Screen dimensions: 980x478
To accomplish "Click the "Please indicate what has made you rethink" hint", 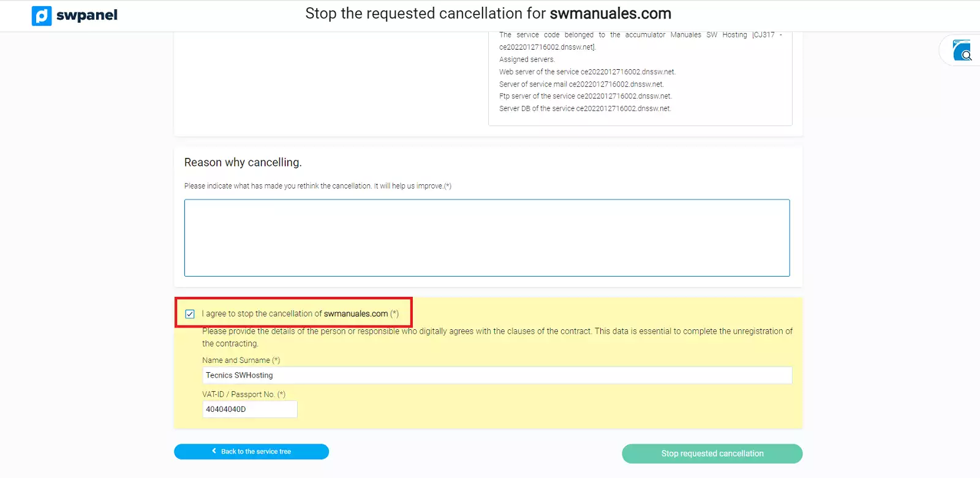I will point(317,186).
